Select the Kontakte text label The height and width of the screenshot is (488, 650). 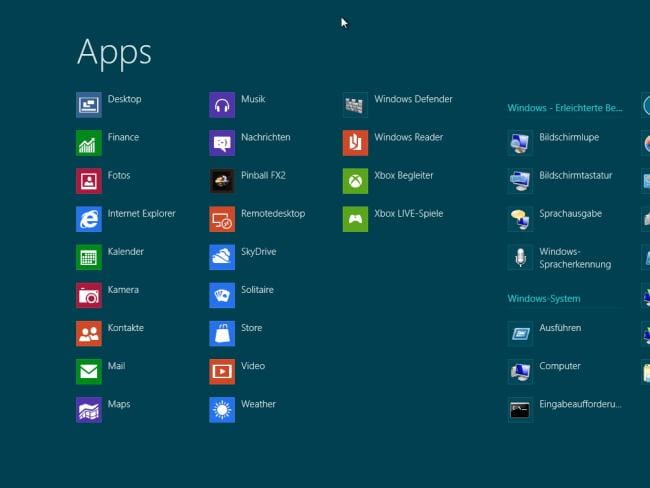[126, 328]
